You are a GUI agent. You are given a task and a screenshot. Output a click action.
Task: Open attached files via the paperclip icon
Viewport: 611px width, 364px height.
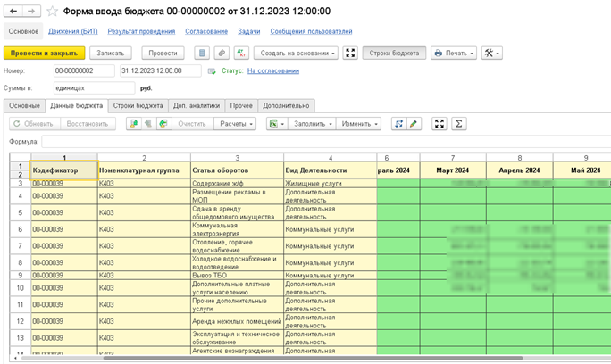(x=222, y=53)
